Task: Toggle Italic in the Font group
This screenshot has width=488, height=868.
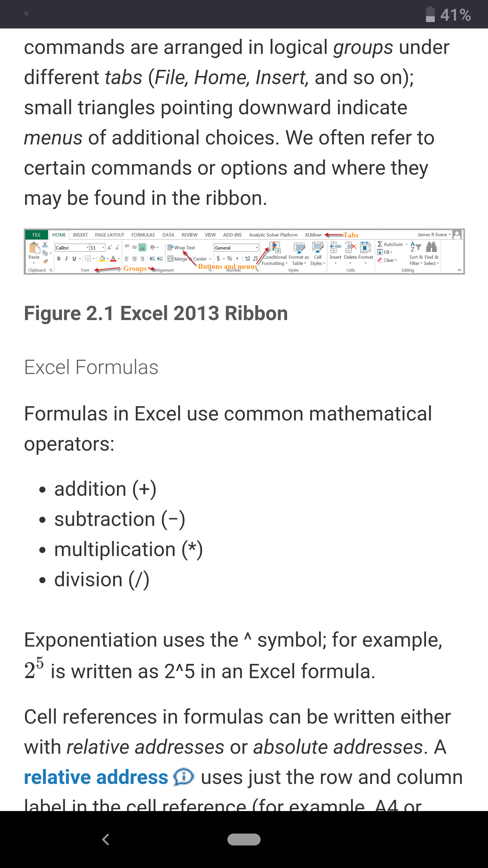Action: click(66, 259)
